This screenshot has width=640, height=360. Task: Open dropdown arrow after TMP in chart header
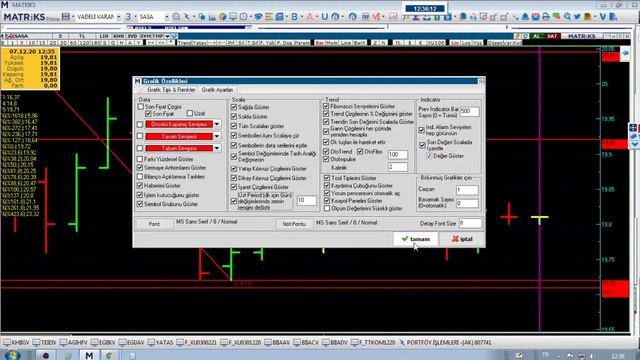point(167,36)
